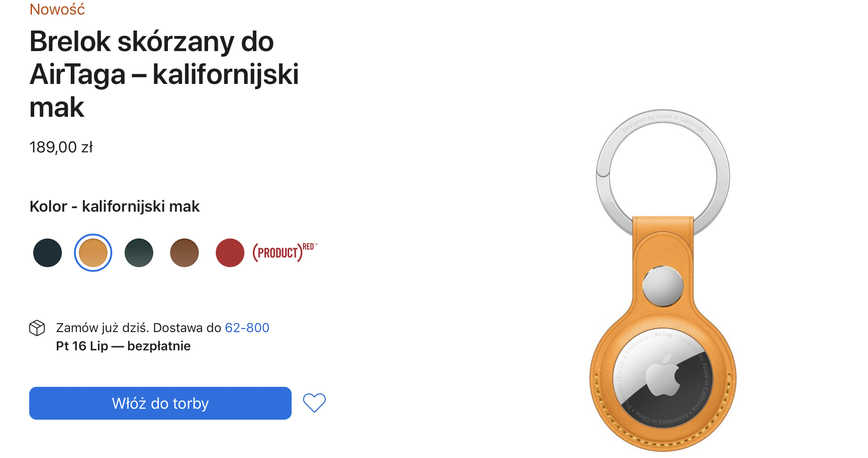Click the delivery date Pt 16 Lip text
This screenshot has width=868, height=458.
[82, 346]
